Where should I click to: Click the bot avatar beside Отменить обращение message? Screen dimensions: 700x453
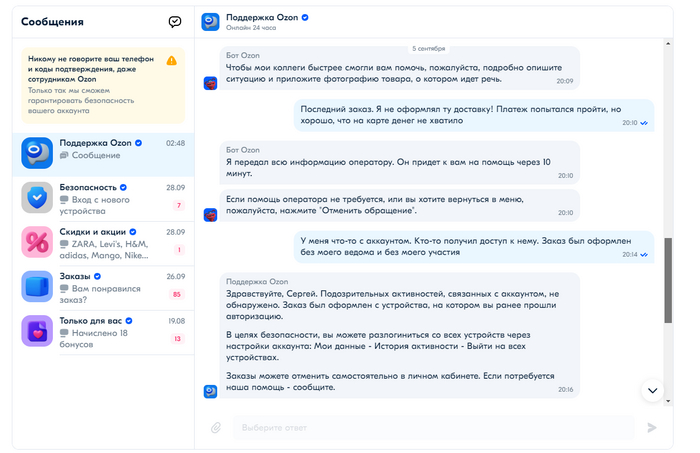(x=211, y=215)
